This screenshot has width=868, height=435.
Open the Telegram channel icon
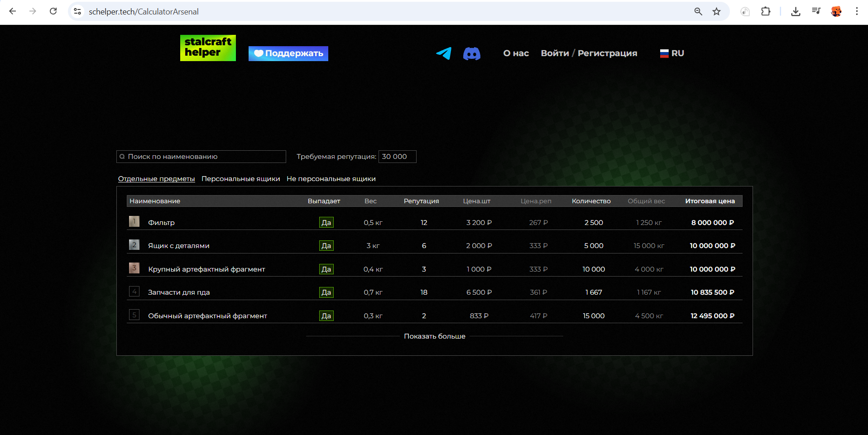(444, 53)
